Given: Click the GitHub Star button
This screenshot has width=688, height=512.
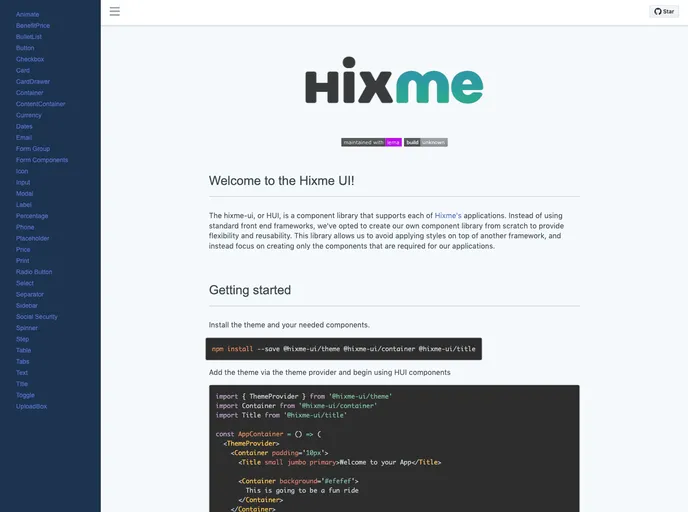Looking at the screenshot, I should coord(664,11).
